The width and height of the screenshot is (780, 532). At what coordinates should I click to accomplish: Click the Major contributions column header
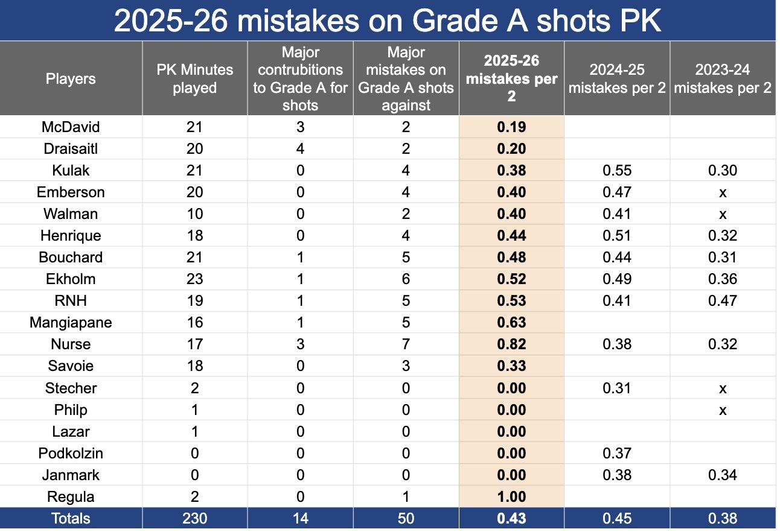tap(300, 78)
